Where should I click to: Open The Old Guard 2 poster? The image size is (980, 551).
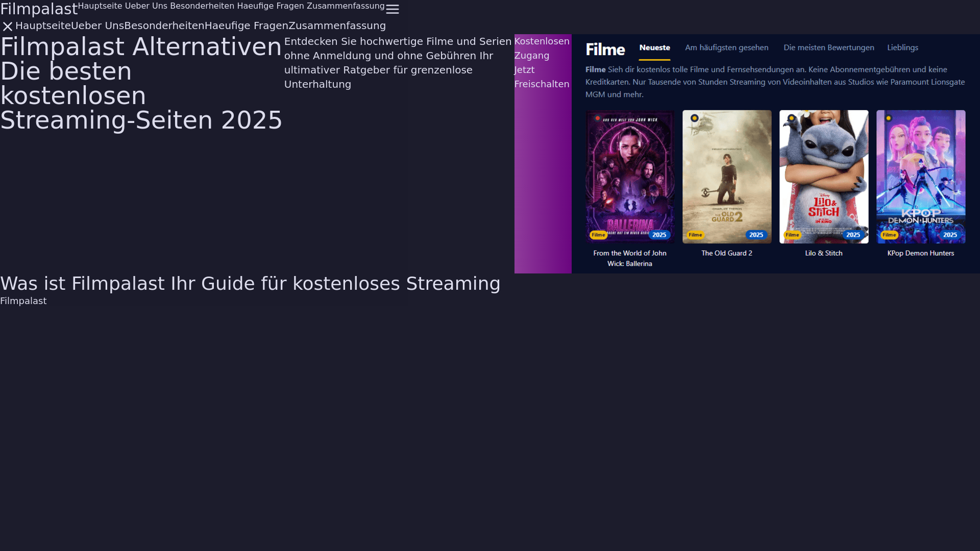pyautogui.click(x=727, y=177)
